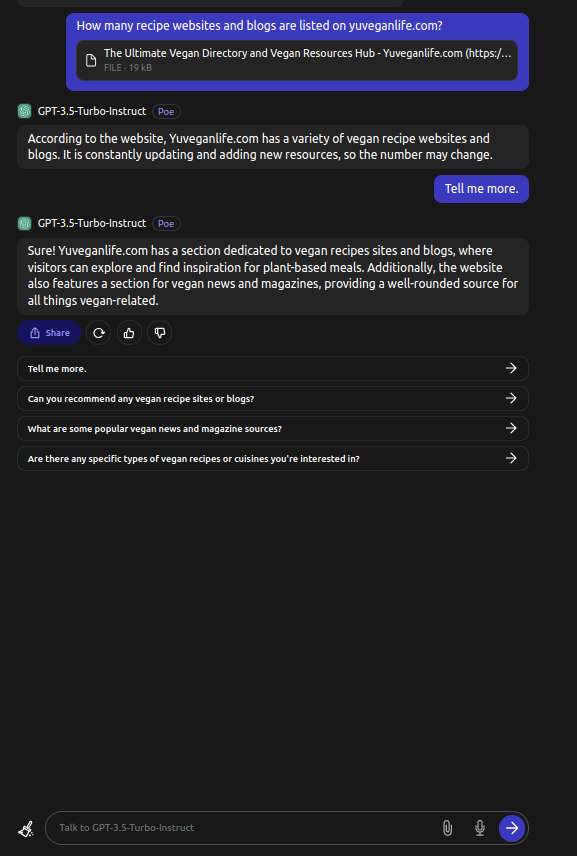This screenshot has height=856, width=577.
Task: Attach a file with paperclip icon
Action: point(447,828)
